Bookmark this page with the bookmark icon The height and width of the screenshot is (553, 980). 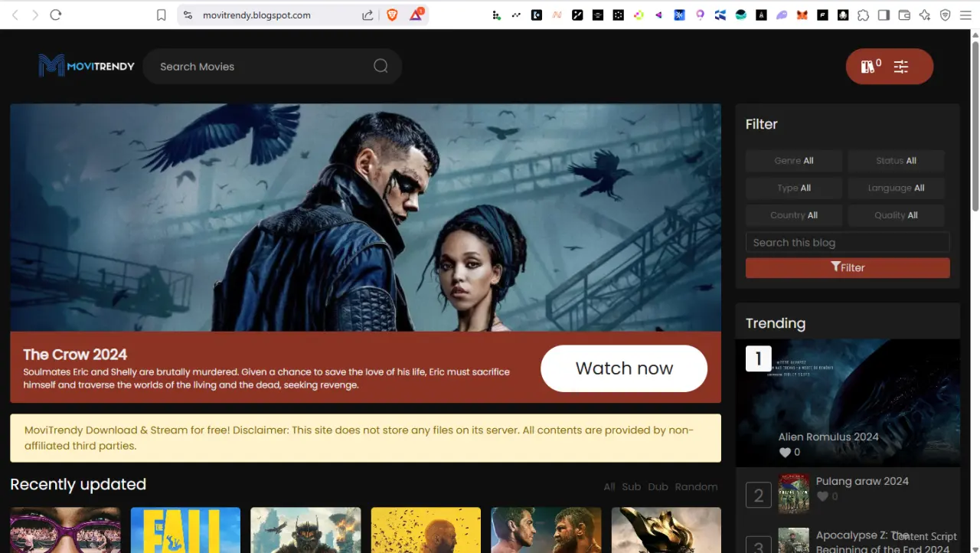[x=161, y=15]
